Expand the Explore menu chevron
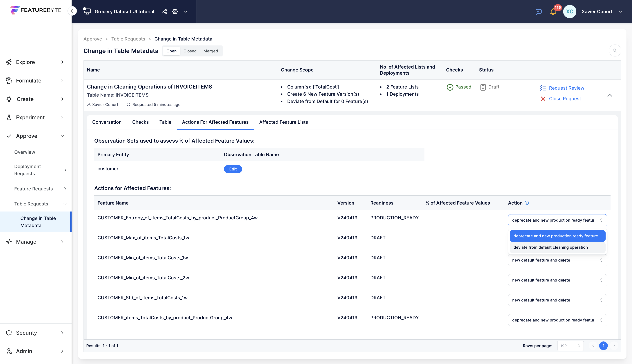 coord(62,62)
